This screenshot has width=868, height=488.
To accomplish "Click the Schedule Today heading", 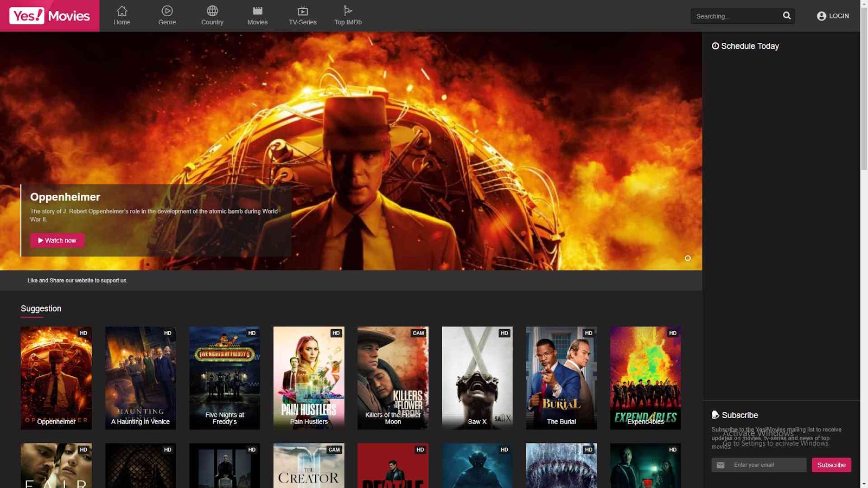I will click(x=745, y=46).
